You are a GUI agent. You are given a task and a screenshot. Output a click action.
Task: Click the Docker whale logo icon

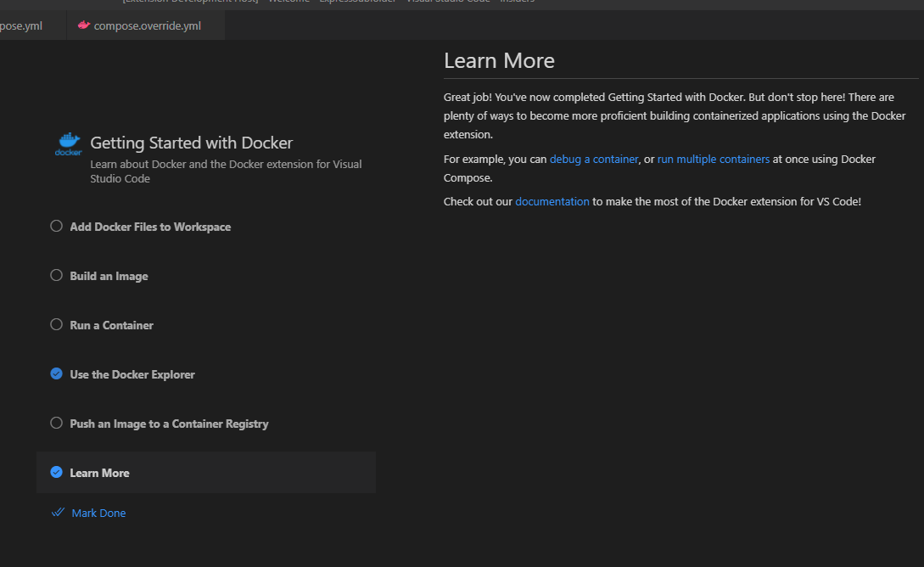click(x=69, y=143)
